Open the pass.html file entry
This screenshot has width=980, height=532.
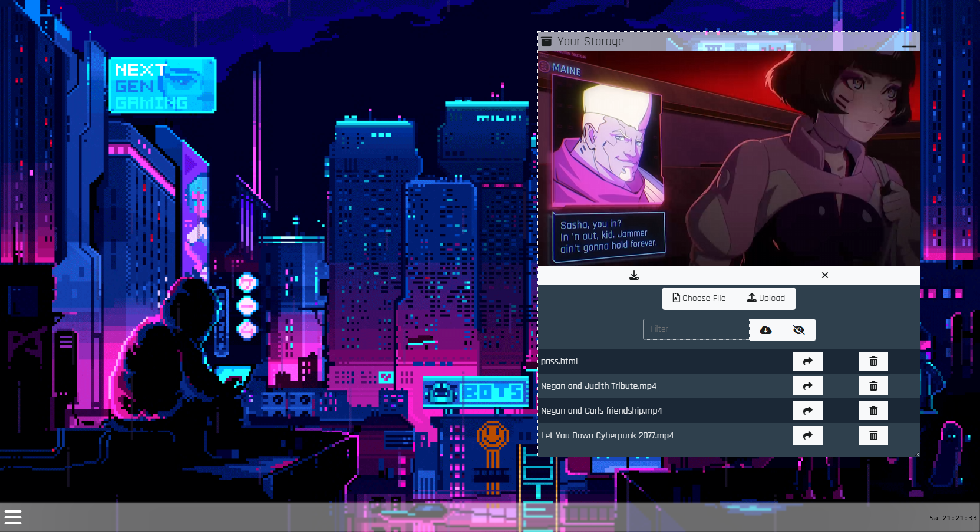pyautogui.click(x=559, y=361)
